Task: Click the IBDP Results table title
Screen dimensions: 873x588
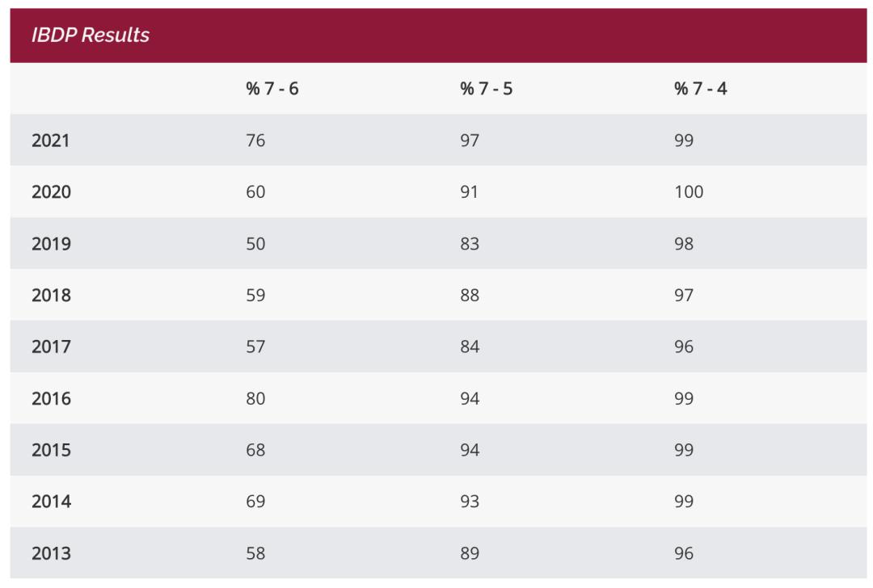Action: (x=91, y=36)
